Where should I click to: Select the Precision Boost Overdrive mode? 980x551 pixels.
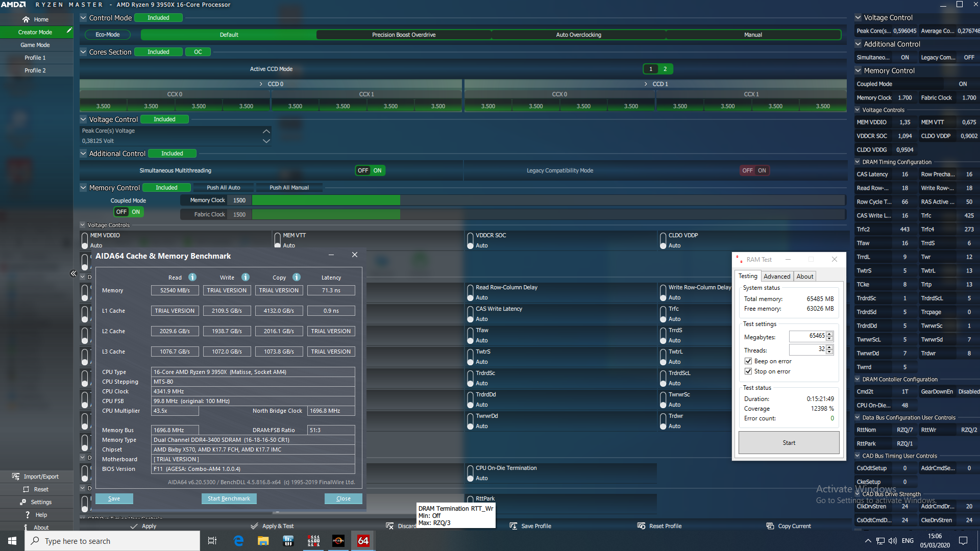pos(403,35)
